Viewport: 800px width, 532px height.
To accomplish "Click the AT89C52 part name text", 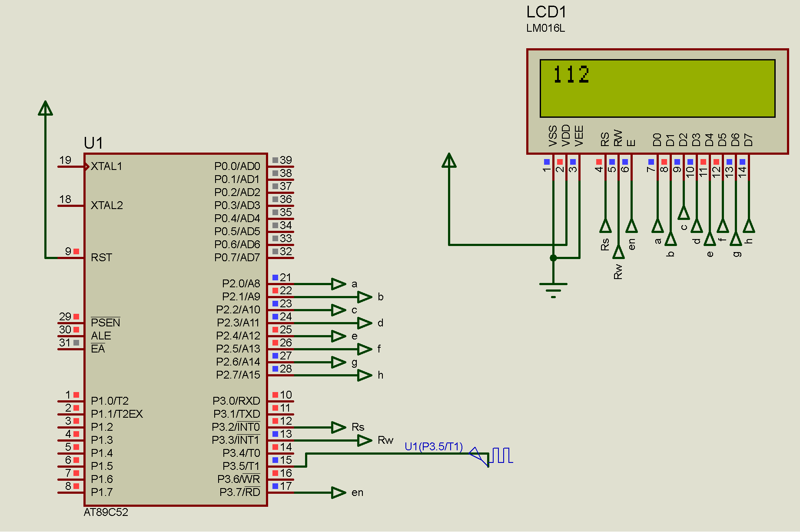I will coord(106,513).
